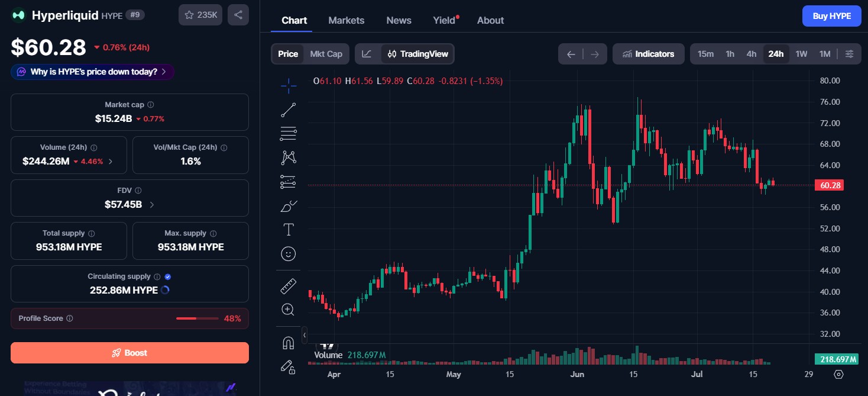Click the redo arrow on chart toolbar

tap(595, 54)
